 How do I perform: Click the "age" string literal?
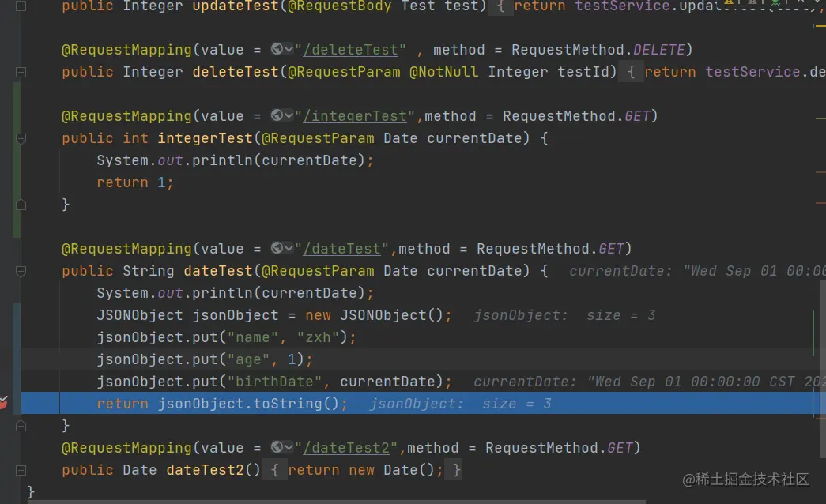tap(249, 359)
